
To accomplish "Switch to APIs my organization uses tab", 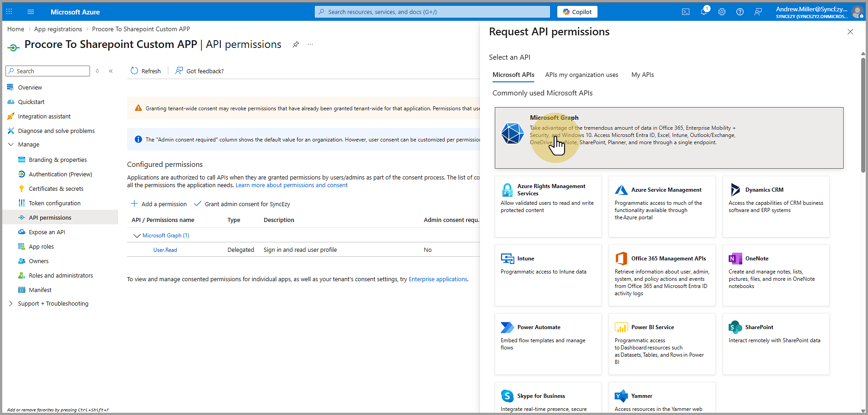I will click(x=581, y=75).
